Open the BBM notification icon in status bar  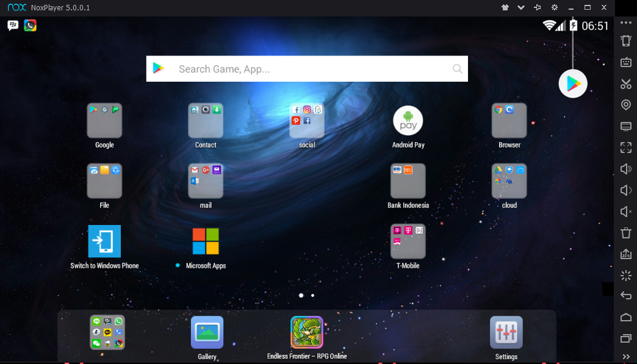click(13, 26)
